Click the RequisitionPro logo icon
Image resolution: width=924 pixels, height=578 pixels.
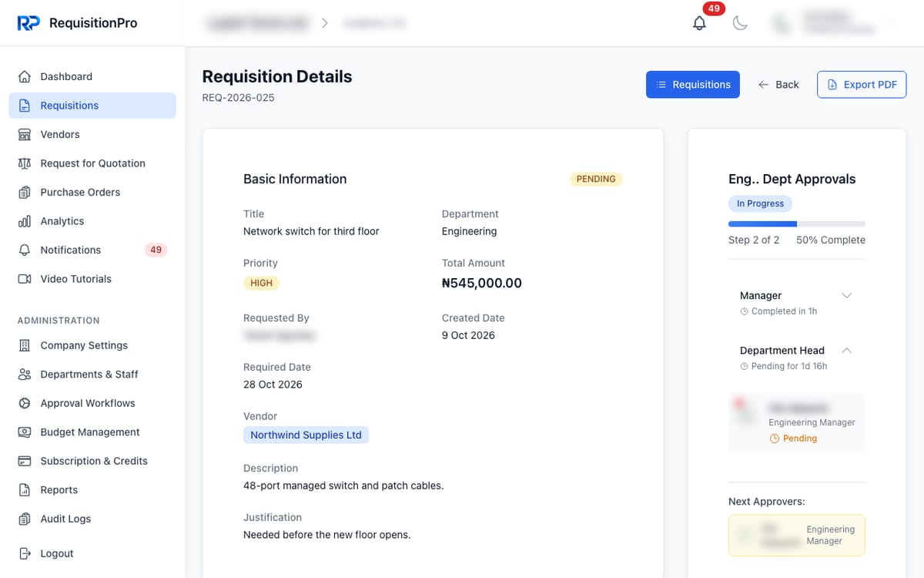click(28, 23)
